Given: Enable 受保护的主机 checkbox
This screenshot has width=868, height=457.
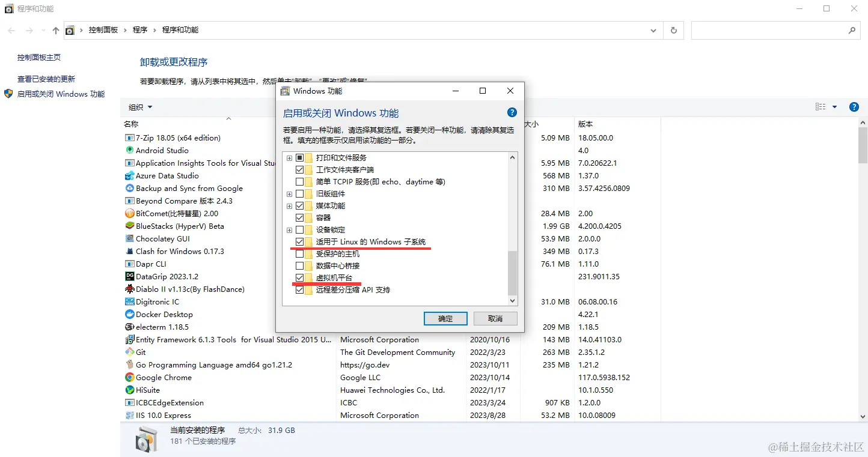Looking at the screenshot, I should pyautogui.click(x=300, y=253).
